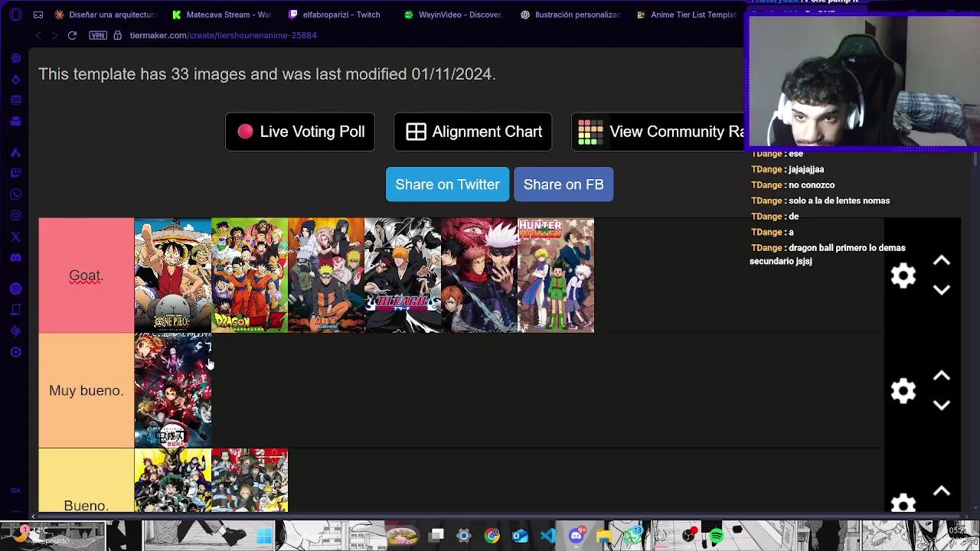Switch to WayinVideo Discover tab
The height and width of the screenshot is (551, 980).
pyautogui.click(x=452, y=15)
